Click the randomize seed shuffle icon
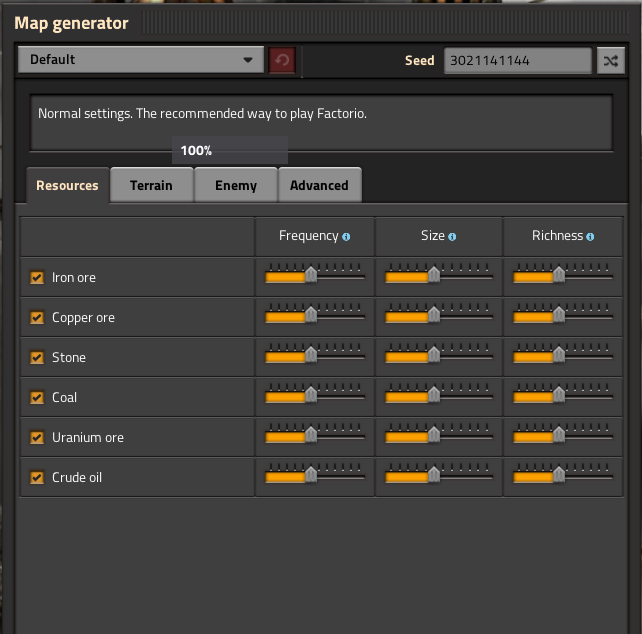The height and width of the screenshot is (634, 642). [x=610, y=60]
